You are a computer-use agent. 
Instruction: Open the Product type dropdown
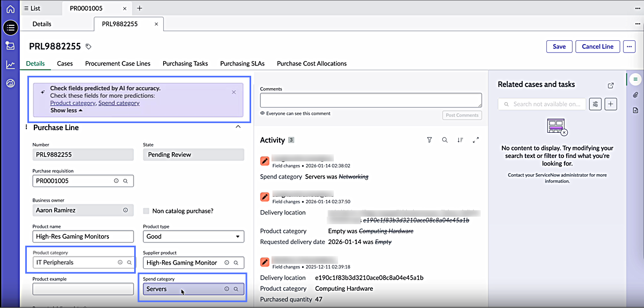point(194,237)
